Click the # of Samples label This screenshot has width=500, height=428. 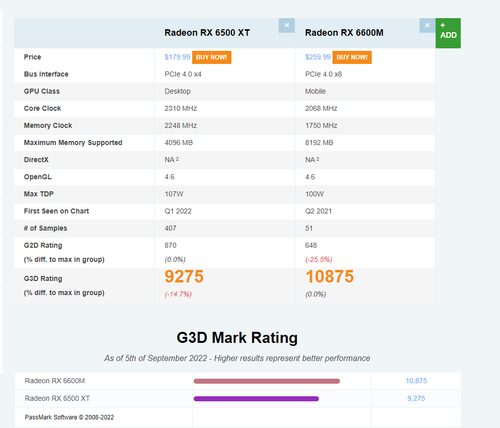click(45, 228)
